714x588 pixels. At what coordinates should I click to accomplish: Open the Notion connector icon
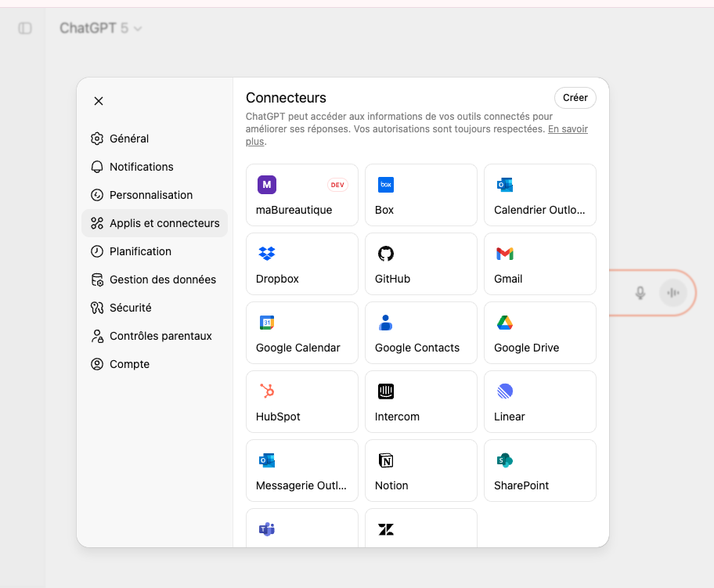[x=386, y=460]
